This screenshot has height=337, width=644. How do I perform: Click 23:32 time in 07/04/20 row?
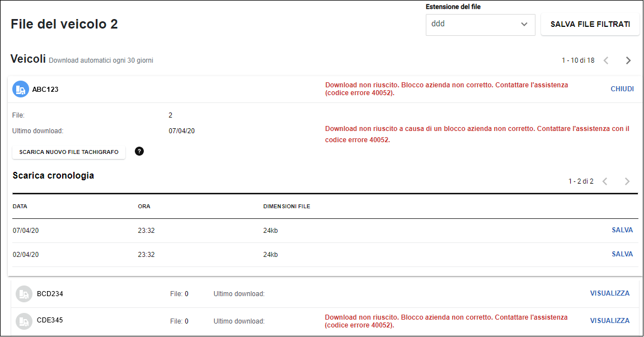click(146, 231)
